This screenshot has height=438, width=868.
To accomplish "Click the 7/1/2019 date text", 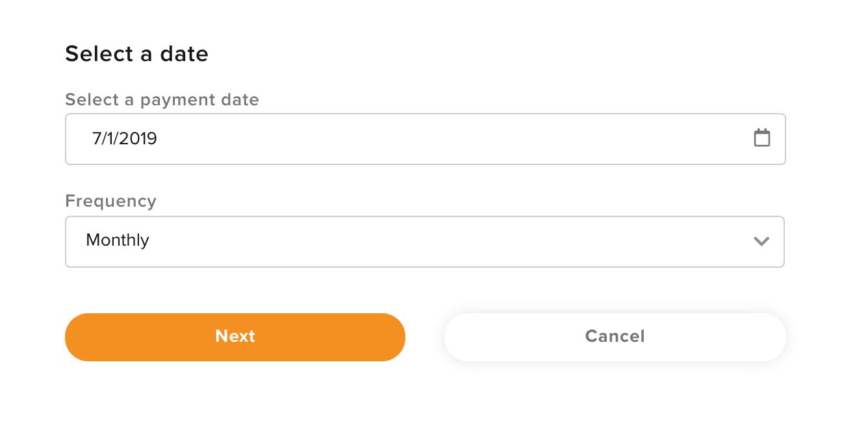I will [125, 138].
